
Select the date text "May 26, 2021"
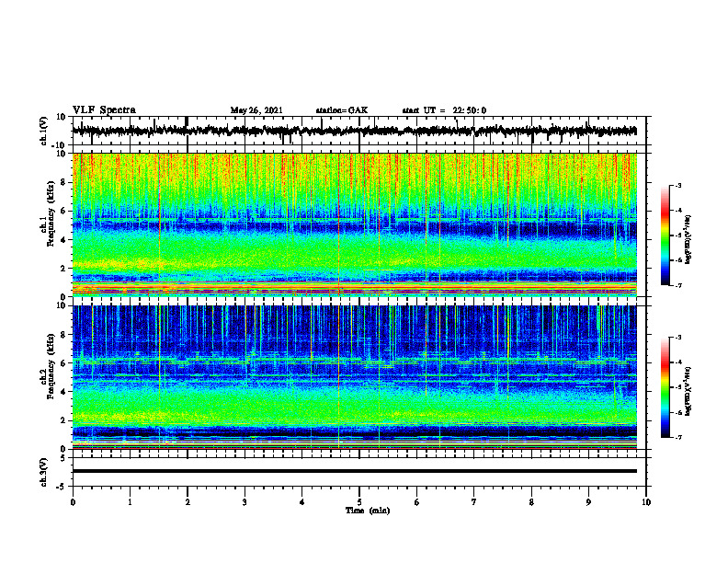(256, 110)
